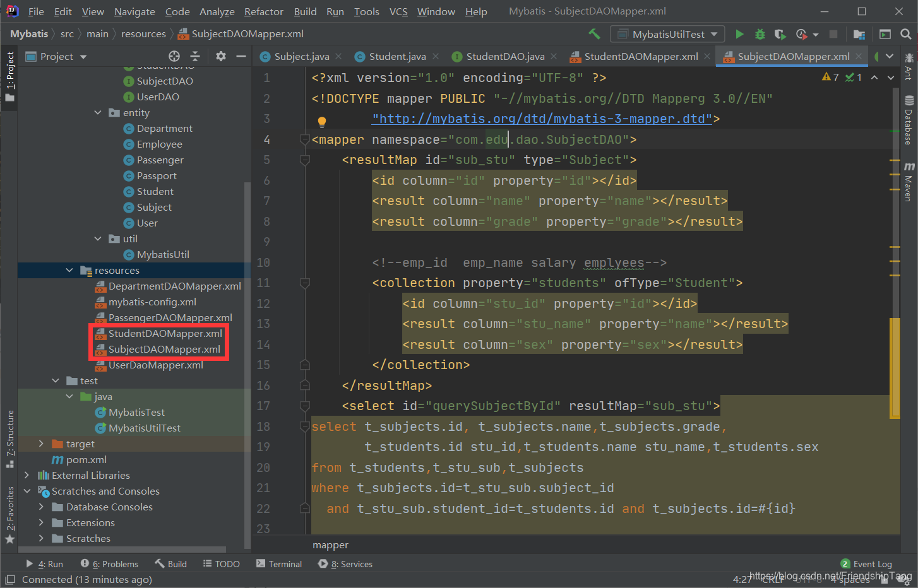Open the Terminal tool window
The image size is (918, 588).
(x=278, y=564)
